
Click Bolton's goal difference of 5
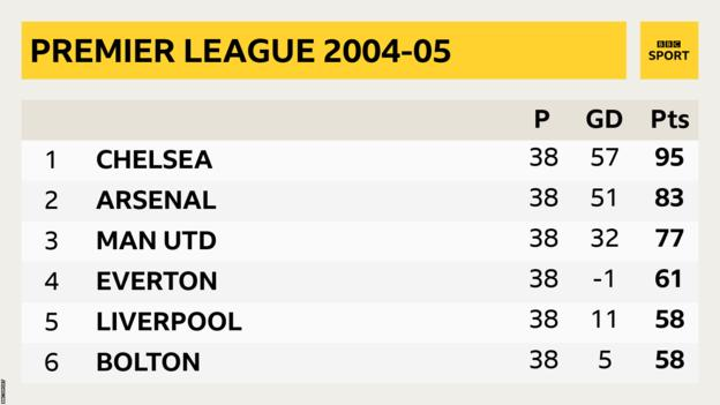click(604, 360)
